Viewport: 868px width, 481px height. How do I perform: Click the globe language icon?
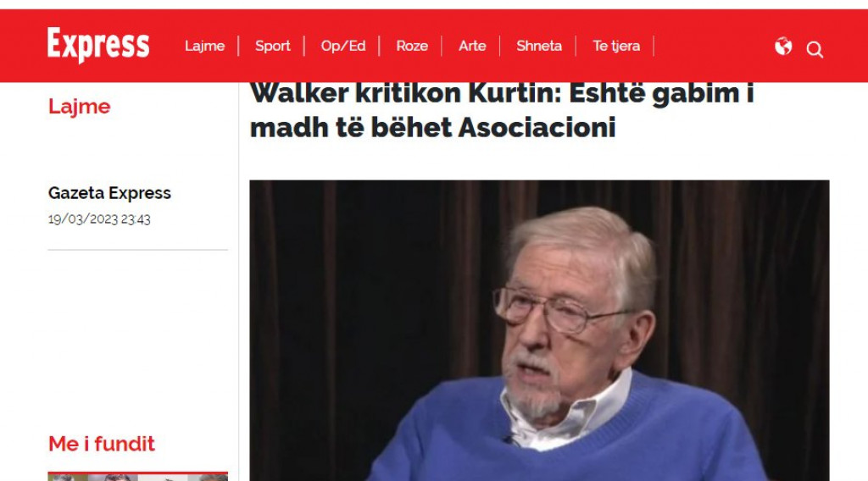[783, 47]
